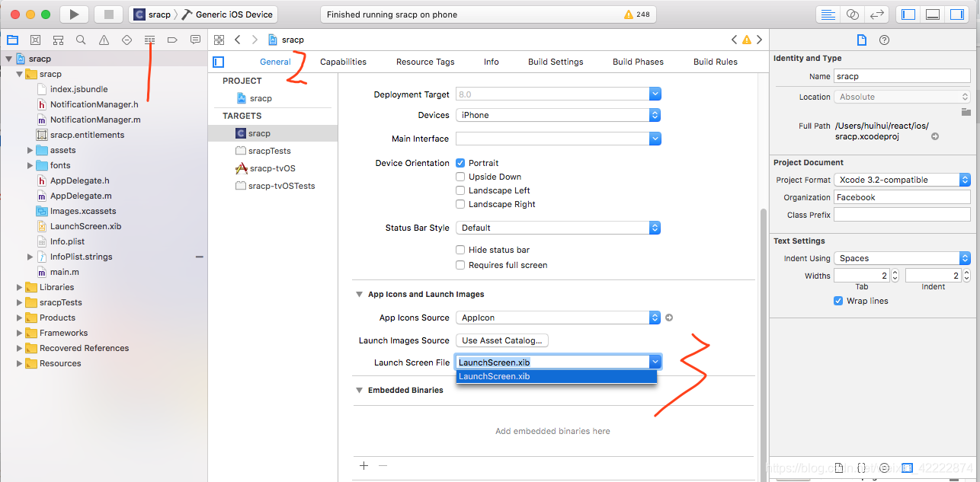Choose project location folder icon
Screen dimensions: 980x482
966,112
